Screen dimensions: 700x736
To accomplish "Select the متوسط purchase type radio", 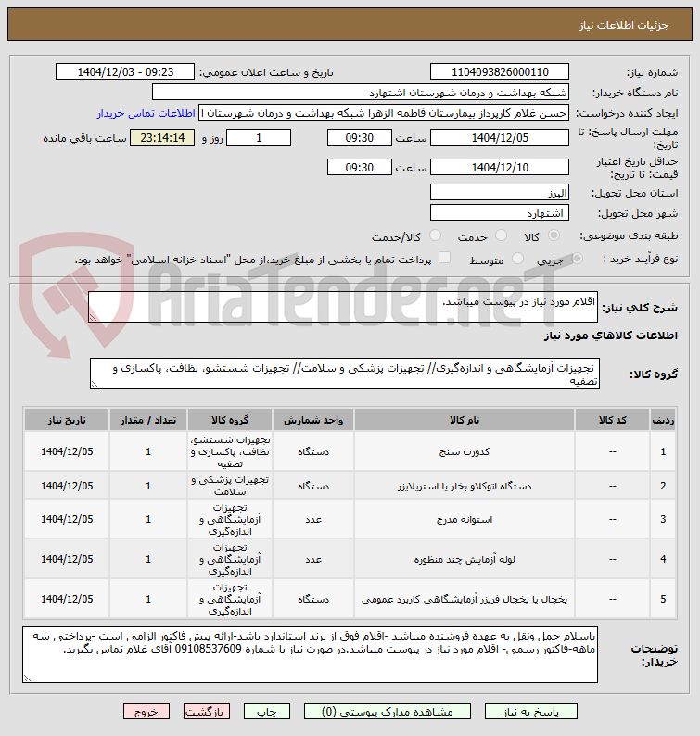I will (517, 259).
